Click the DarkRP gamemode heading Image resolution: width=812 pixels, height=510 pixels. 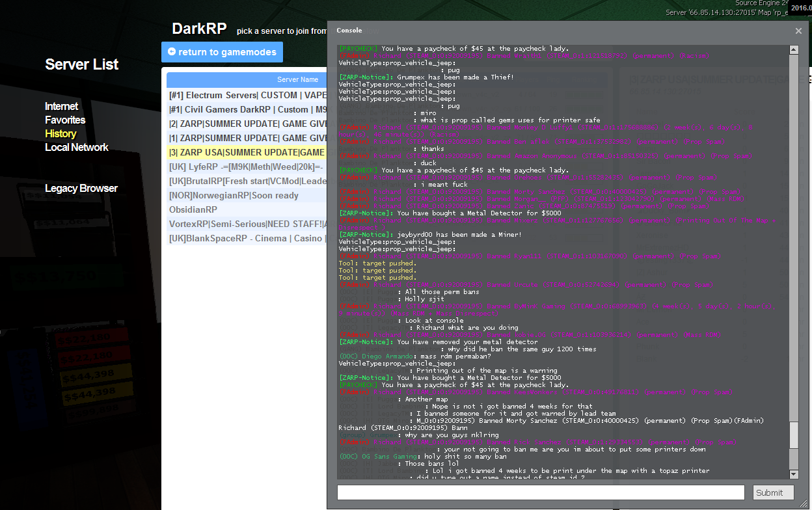(x=198, y=29)
